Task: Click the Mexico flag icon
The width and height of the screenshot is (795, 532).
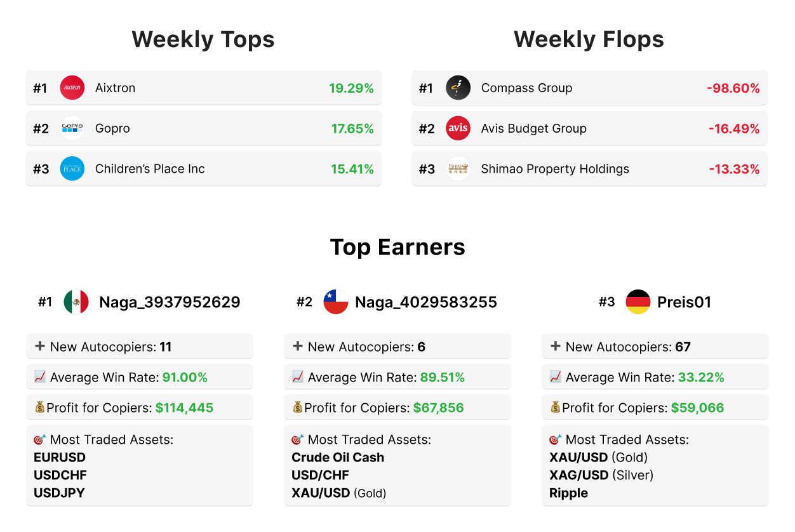Action: pyautogui.click(x=76, y=302)
